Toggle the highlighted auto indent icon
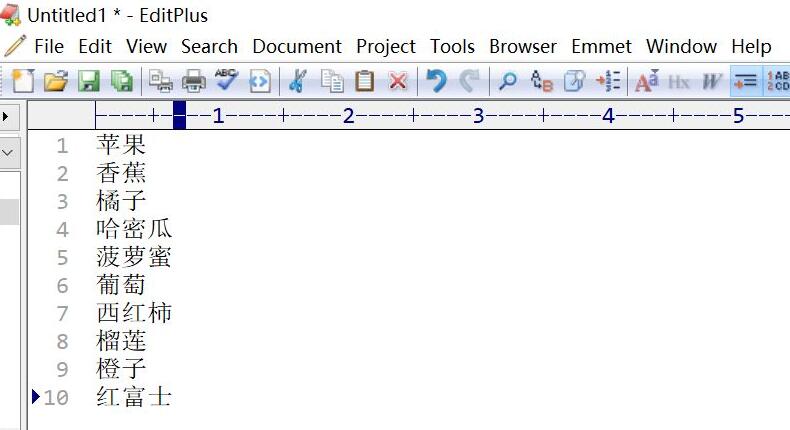 click(x=745, y=81)
